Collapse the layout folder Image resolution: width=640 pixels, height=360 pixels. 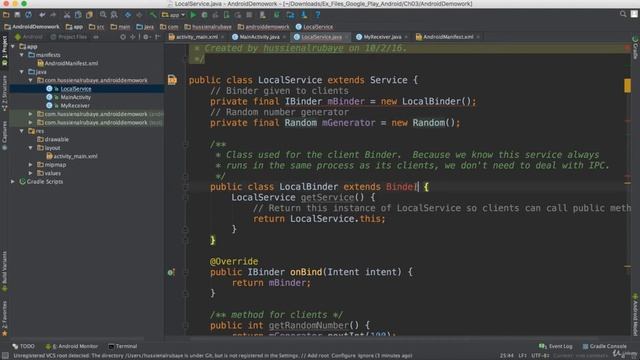click(x=31, y=148)
